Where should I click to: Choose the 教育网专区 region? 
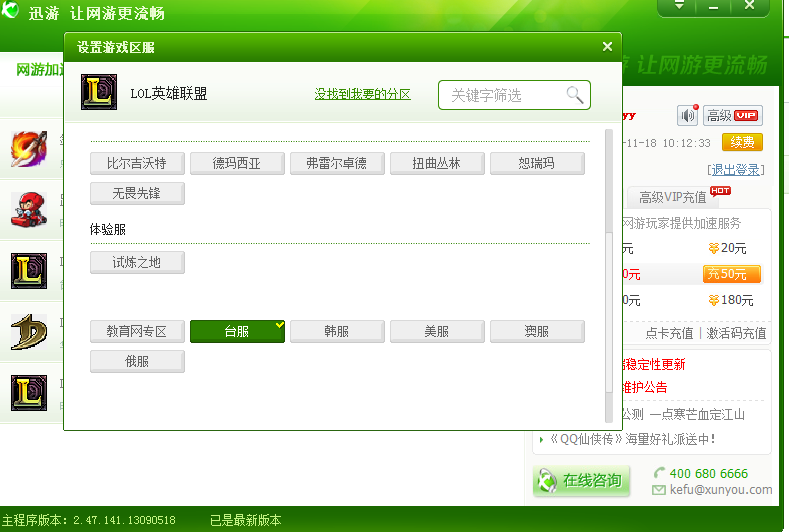tap(137, 331)
